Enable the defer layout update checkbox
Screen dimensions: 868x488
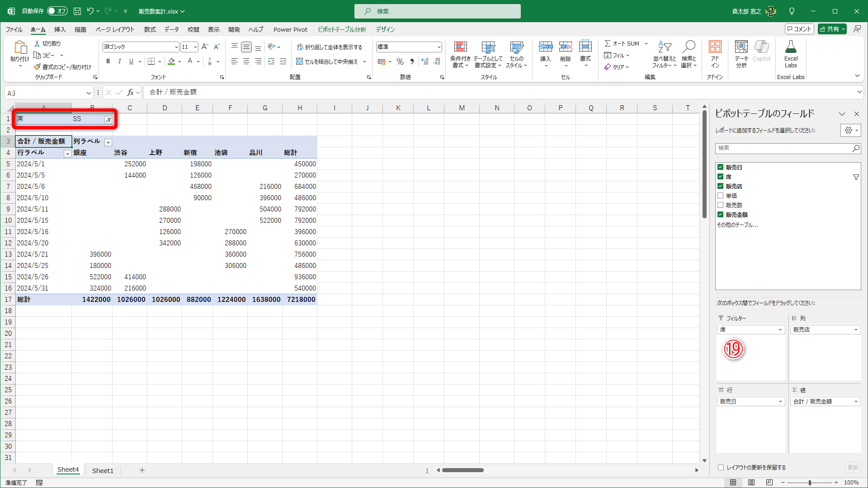pos(721,468)
